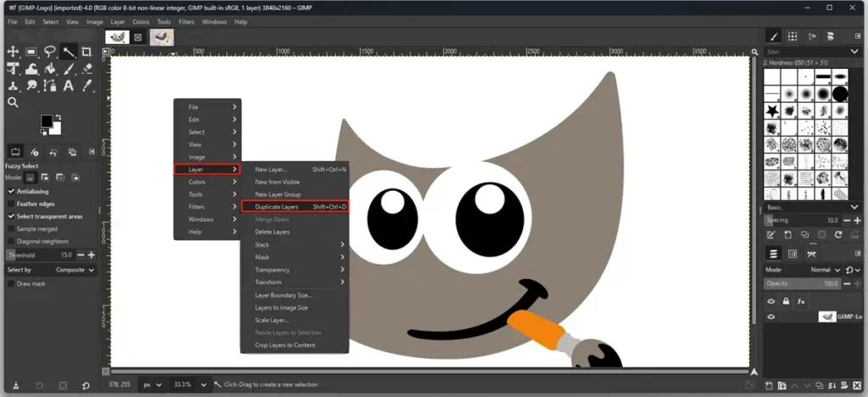868x397 pixels.
Task: Disable the Antialiasing checkbox
Action: (11, 191)
